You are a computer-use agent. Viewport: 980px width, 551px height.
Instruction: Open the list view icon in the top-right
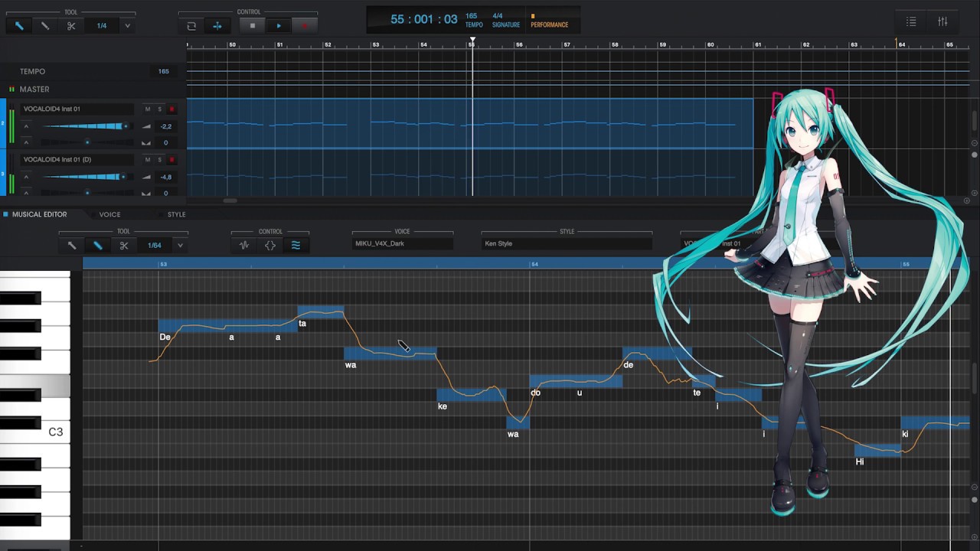pyautogui.click(x=911, y=22)
